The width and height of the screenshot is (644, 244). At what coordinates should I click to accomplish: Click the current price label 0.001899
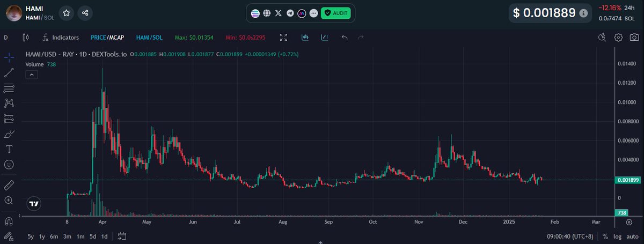pyautogui.click(x=627, y=180)
